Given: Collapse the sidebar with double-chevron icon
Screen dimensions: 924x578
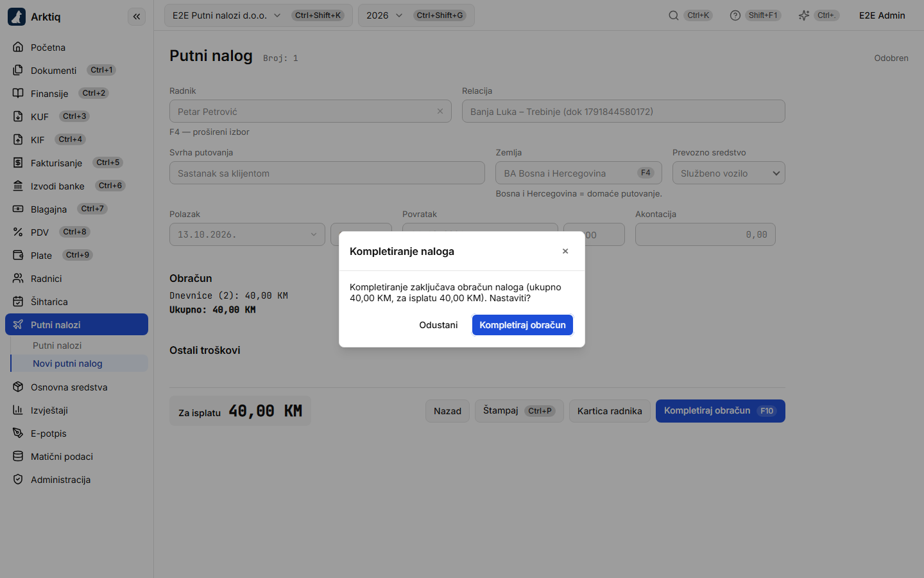Looking at the screenshot, I should pos(137,17).
